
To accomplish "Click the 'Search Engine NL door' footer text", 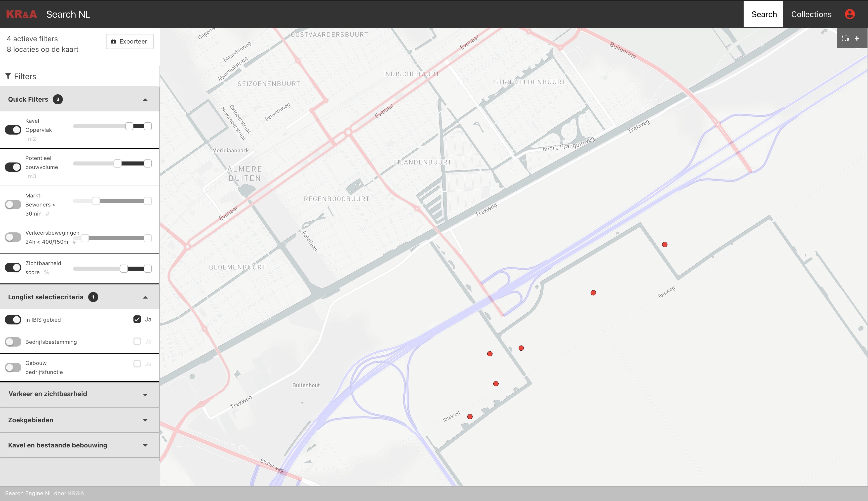I will [35, 493].
